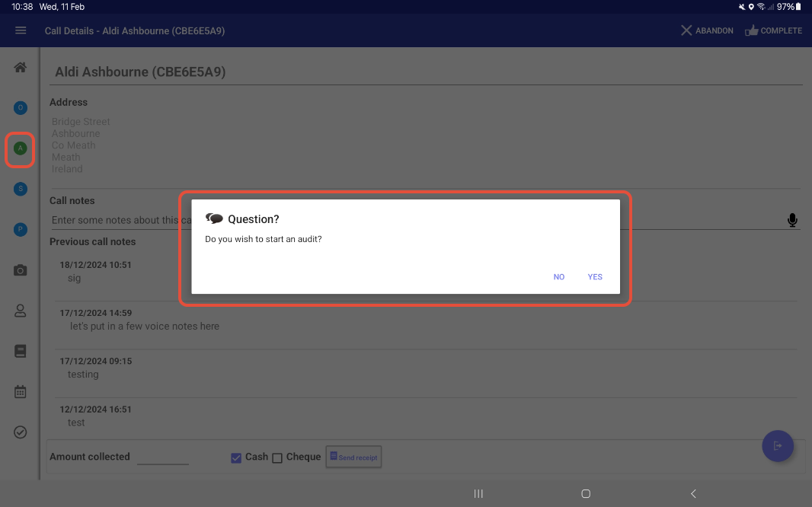This screenshot has height=507, width=812.
Task: Tap the 'Aldi Ashbourne (CBE6E5A9)' page heading
Action: pos(140,72)
